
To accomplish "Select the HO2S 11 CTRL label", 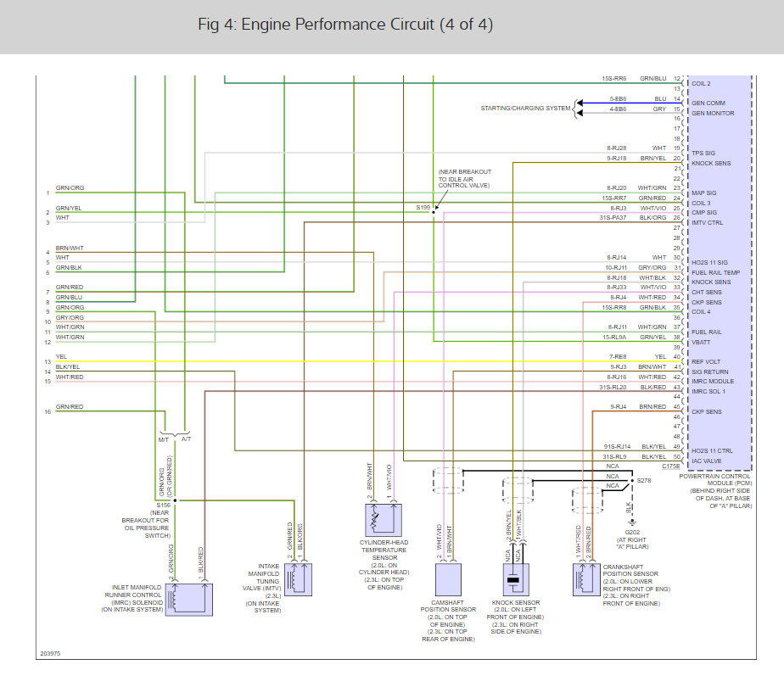I will 712,451.
